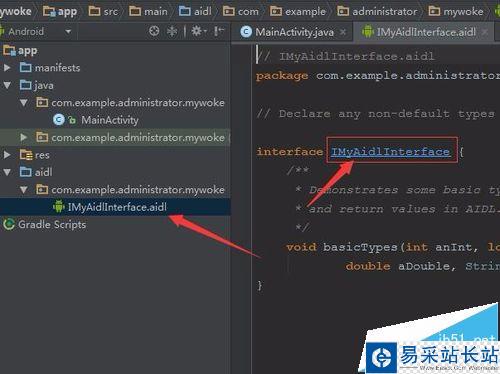Collapse the first mywoke package under java
The width and height of the screenshot is (500, 374).
[24, 103]
